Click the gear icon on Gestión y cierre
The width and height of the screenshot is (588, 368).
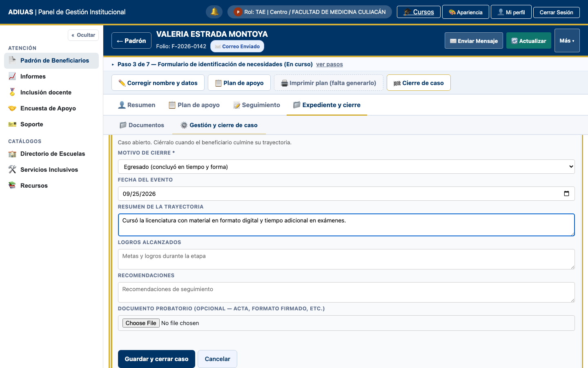[x=184, y=125]
